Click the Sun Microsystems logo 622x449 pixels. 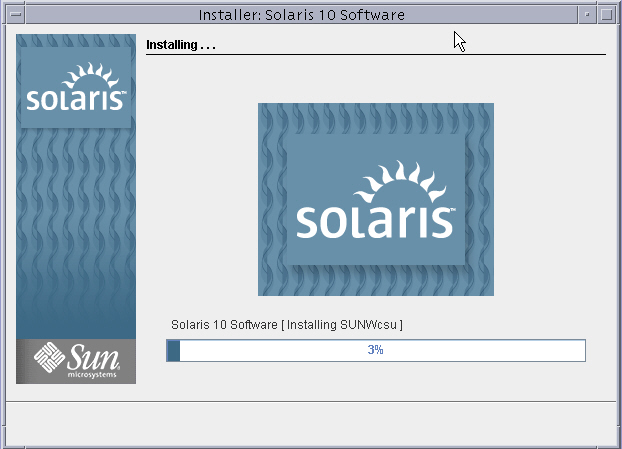76,361
